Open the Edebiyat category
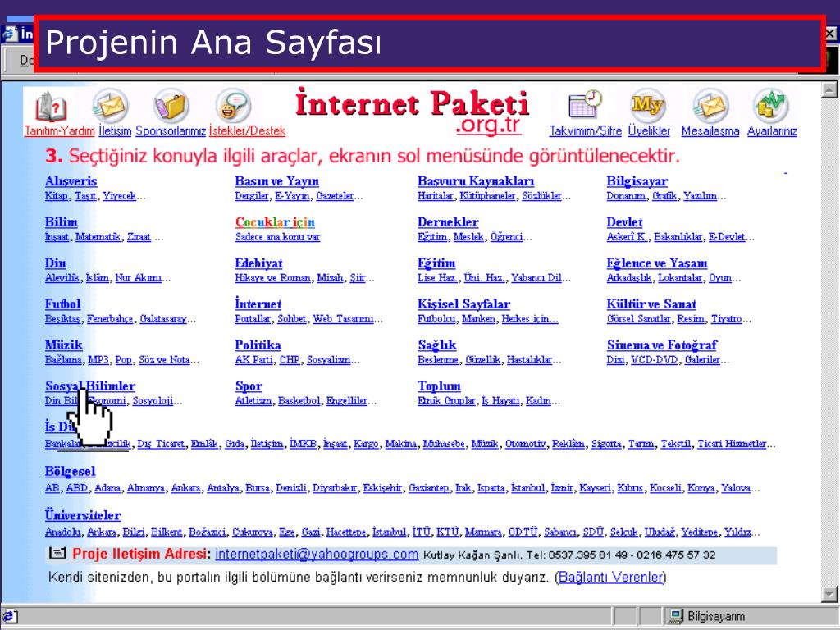Viewport: 840px width, 630px height. (258, 263)
